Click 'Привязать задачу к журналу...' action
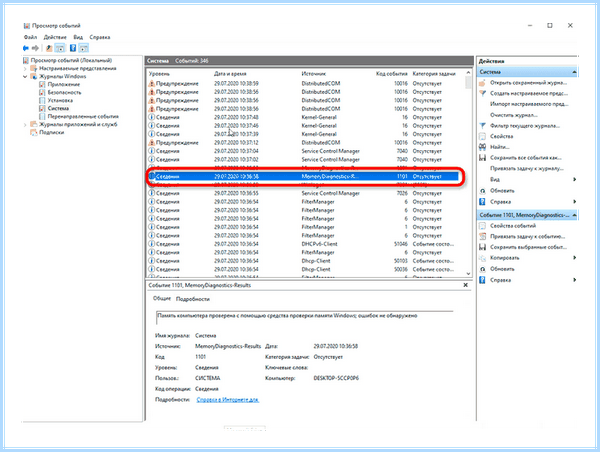This screenshot has height=452, width=600. click(x=527, y=168)
